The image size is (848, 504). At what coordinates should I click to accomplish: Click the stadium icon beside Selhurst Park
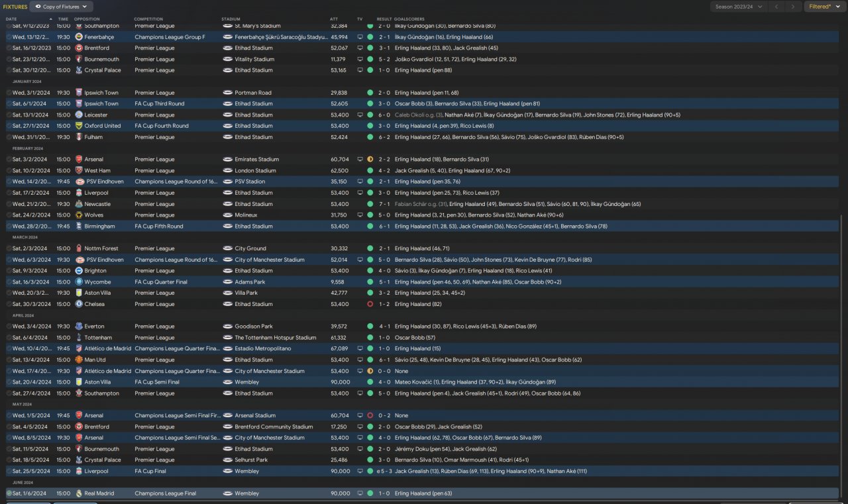[x=227, y=460]
